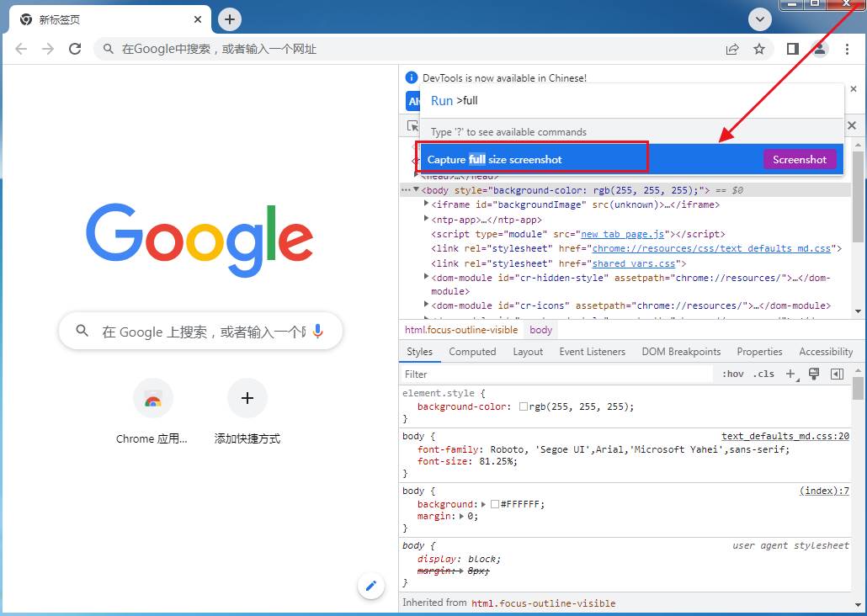Switch to the Layout tab
Image resolution: width=867 pixels, height=616 pixels.
528,352
